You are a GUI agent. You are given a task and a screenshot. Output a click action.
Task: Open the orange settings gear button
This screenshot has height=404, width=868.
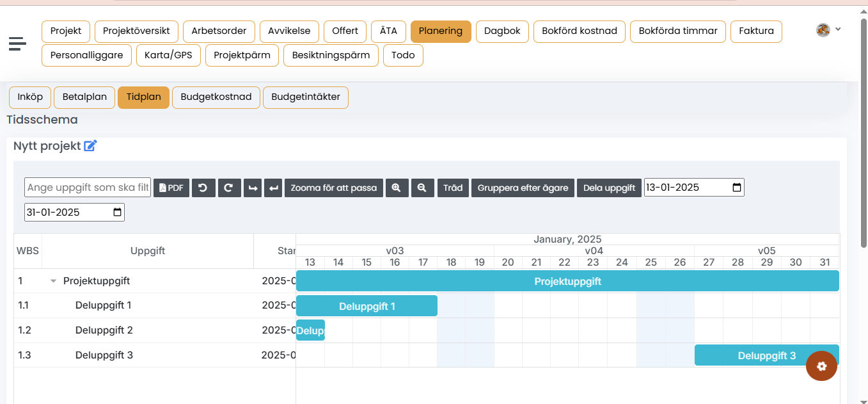pyautogui.click(x=821, y=366)
